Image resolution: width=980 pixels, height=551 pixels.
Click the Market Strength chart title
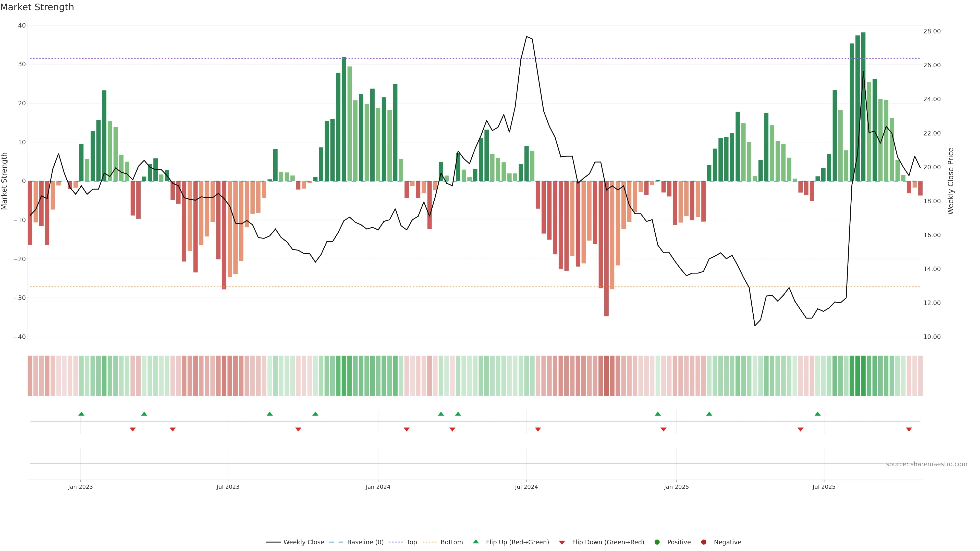(x=37, y=7)
